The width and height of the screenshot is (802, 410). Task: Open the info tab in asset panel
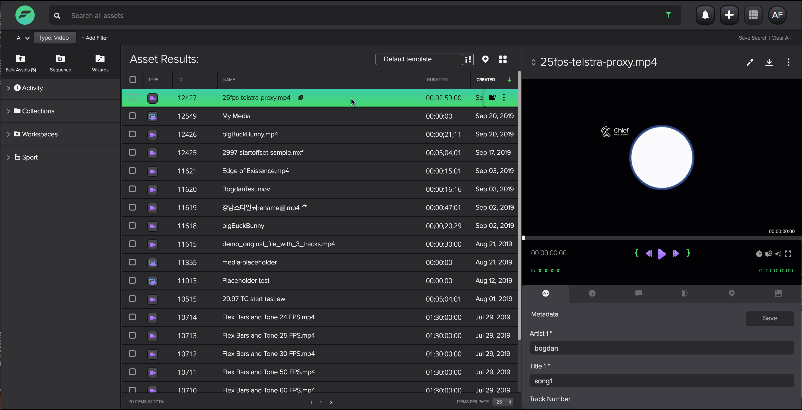(x=592, y=293)
